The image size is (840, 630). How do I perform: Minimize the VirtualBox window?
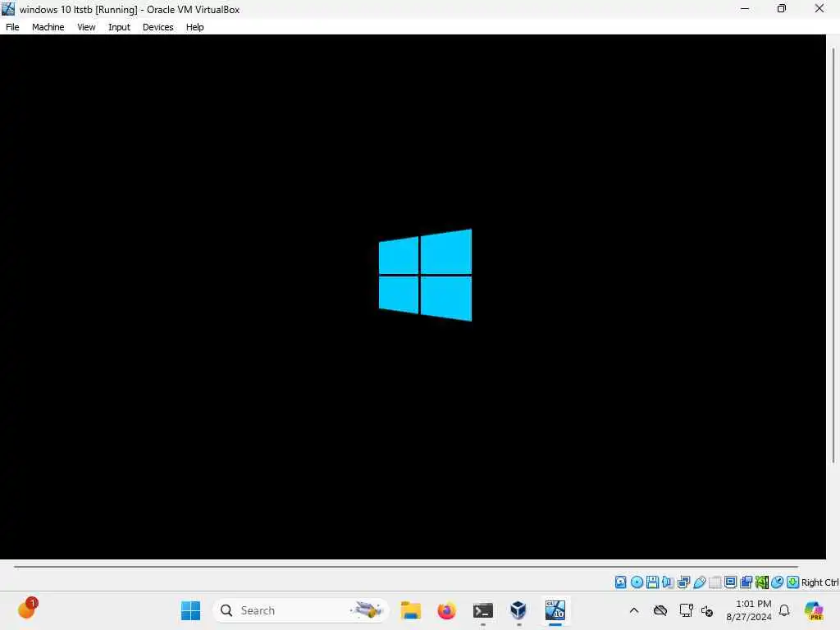click(745, 8)
